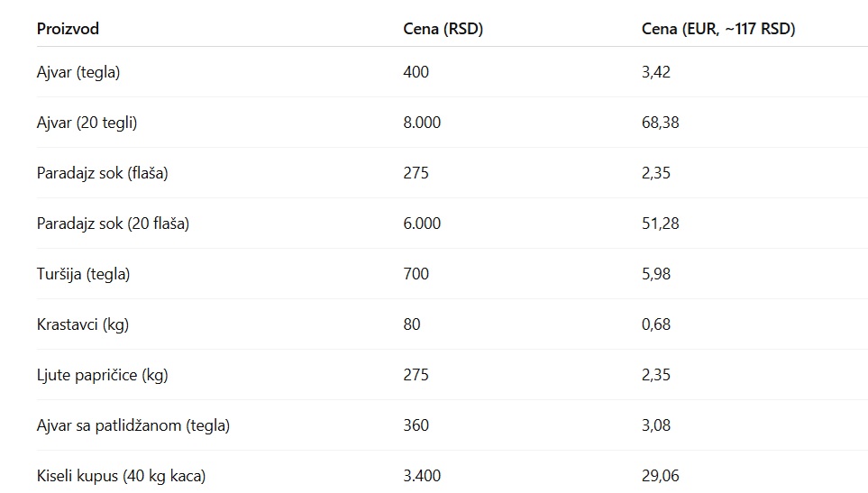Select the 68,38 EUR price cell
The width and height of the screenshot is (868, 493).
point(660,123)
